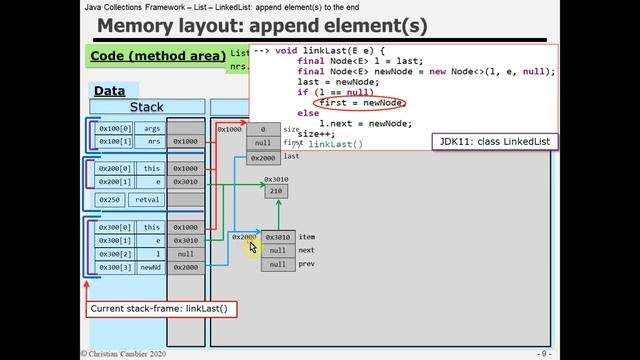Viewport: 640px width, 360px height.
Task: Click the '0x1000' heap address label
Action: 229,129
